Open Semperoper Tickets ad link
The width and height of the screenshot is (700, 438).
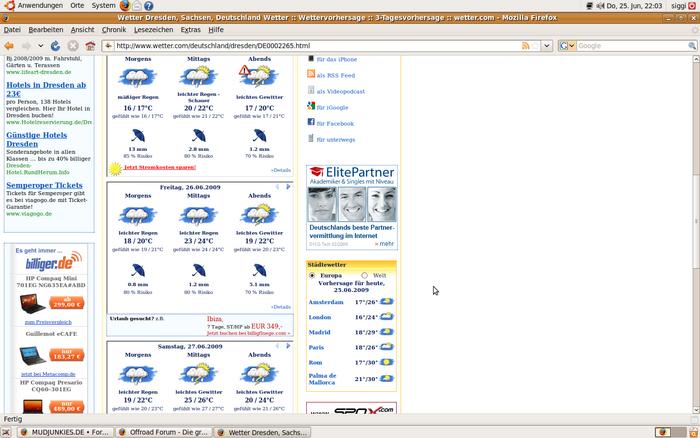[44, 185]
